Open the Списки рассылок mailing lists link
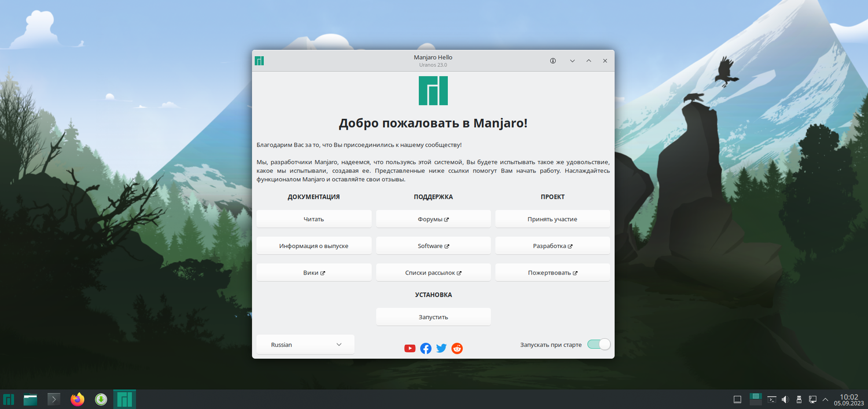Image resolution: width=868 pixels, height=409 pixels. tap(433, 272)
